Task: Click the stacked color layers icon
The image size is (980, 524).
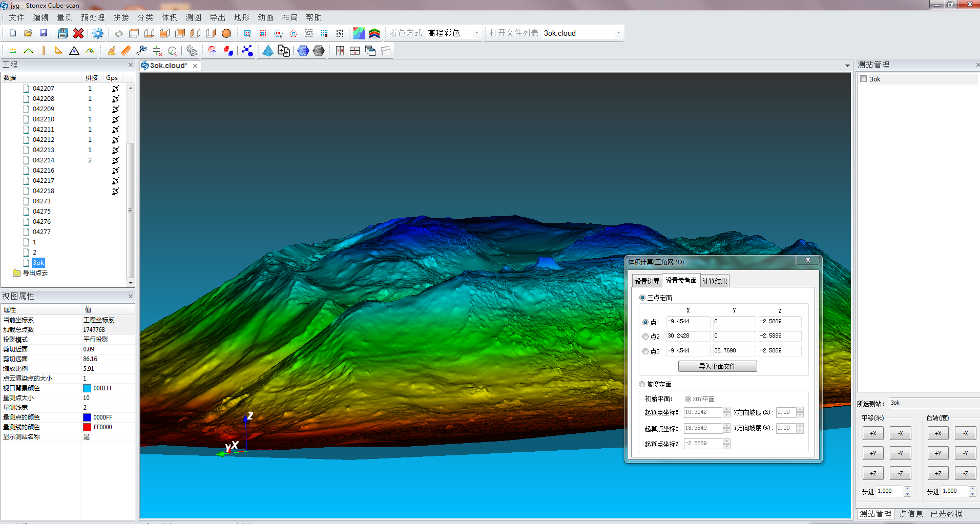Action: pos(374,33)
